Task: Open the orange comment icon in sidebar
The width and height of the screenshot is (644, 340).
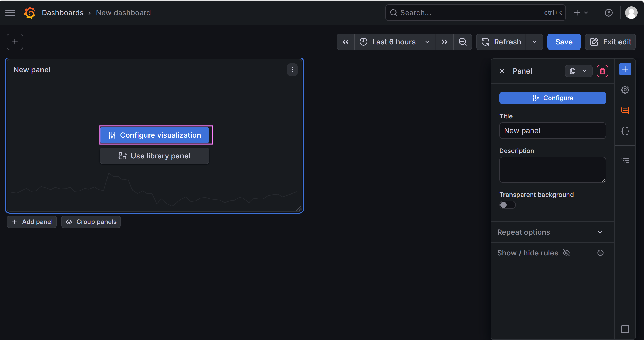Action: tap(625, 110)
